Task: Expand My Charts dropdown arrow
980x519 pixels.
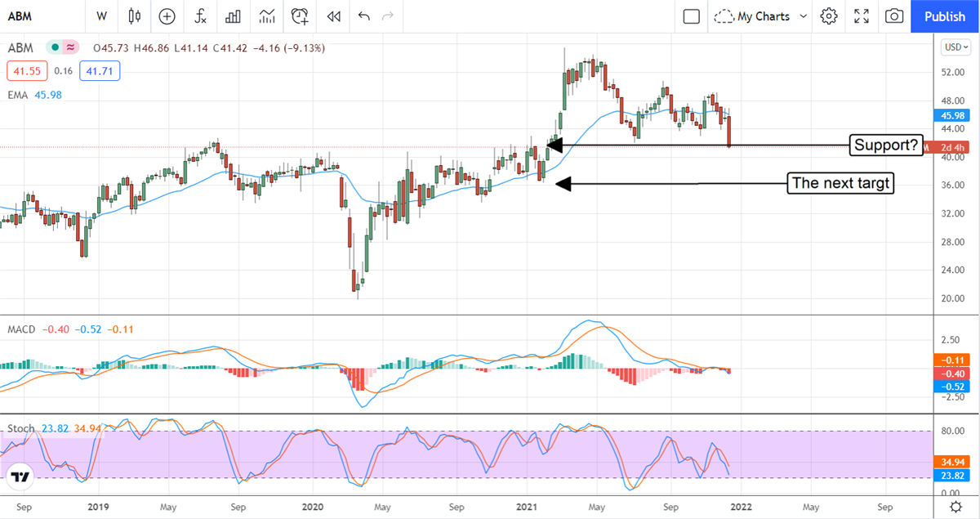Action: pyautogui.click(x=803, y=16)
